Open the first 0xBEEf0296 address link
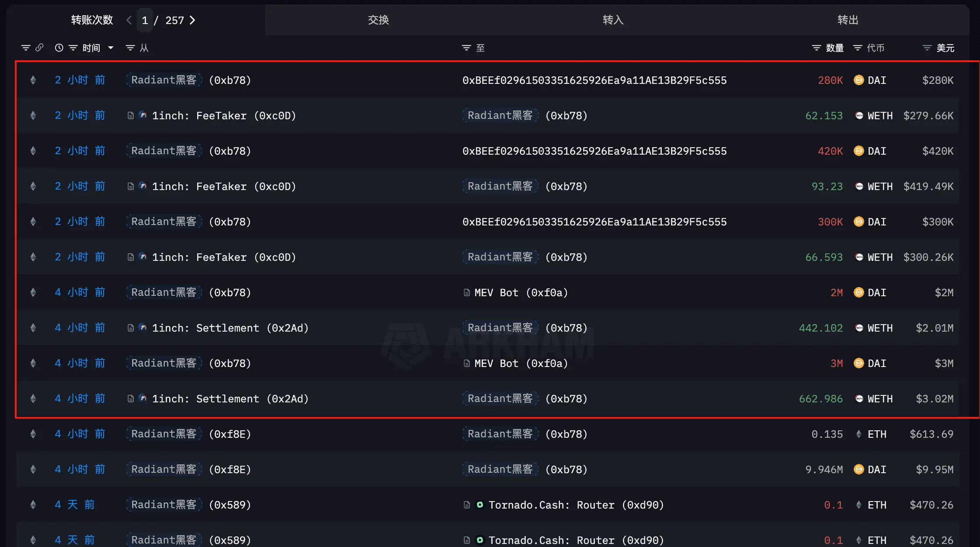This screenshot has height=547, width=980. (x=594, y=80)
